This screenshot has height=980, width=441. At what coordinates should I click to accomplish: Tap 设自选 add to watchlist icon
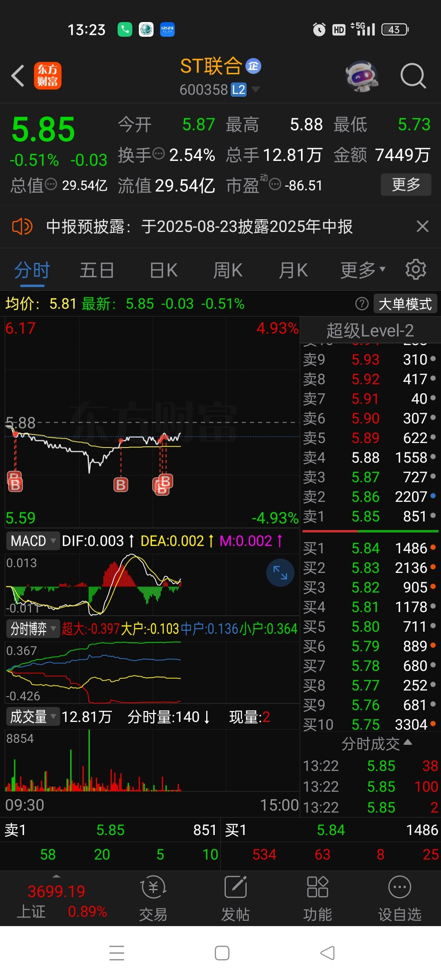(400, 899)
